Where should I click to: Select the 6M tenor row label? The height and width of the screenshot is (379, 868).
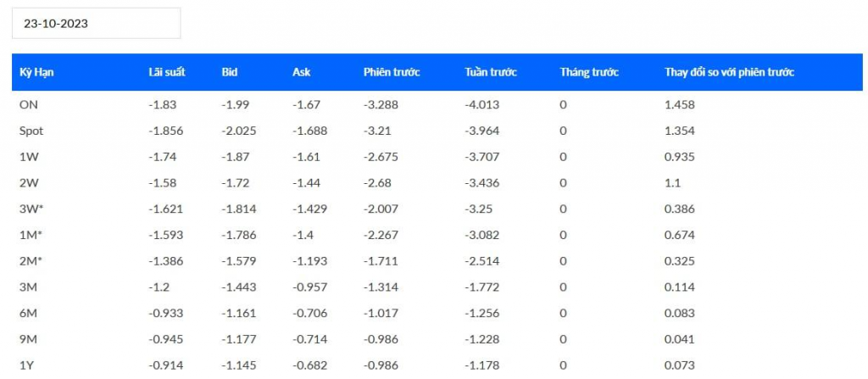pos(28,313)
